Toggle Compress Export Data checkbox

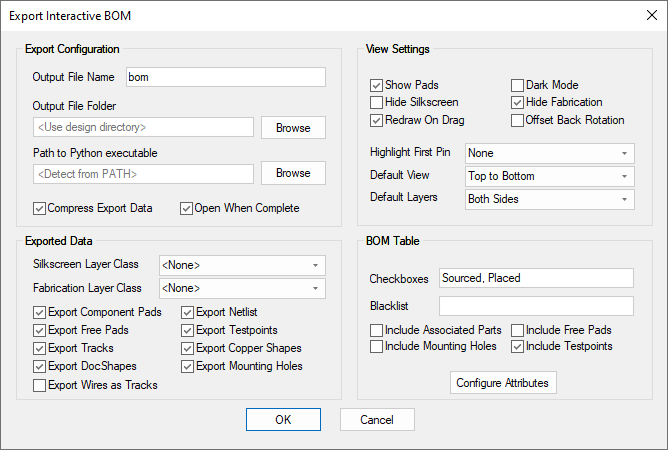point(40,209)
